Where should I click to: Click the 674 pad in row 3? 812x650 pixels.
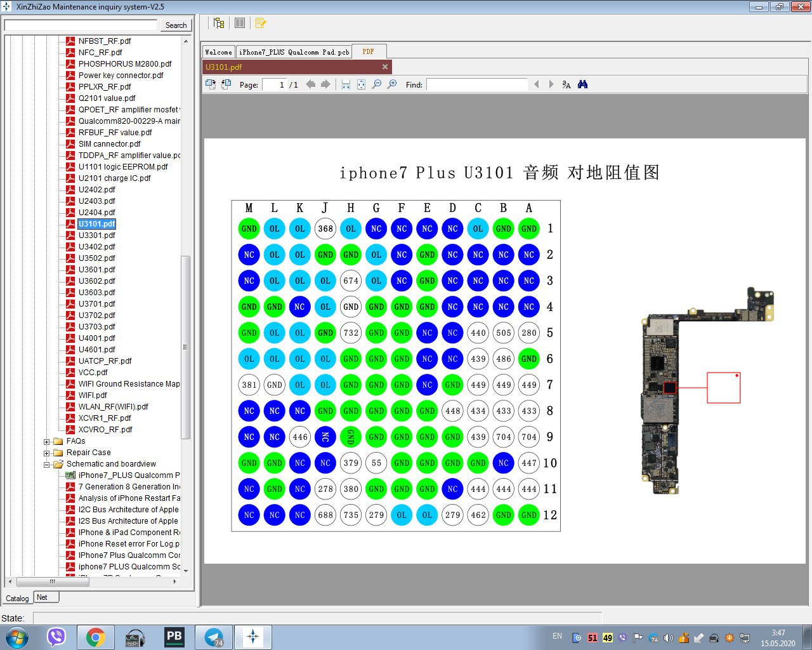point(351,281)
